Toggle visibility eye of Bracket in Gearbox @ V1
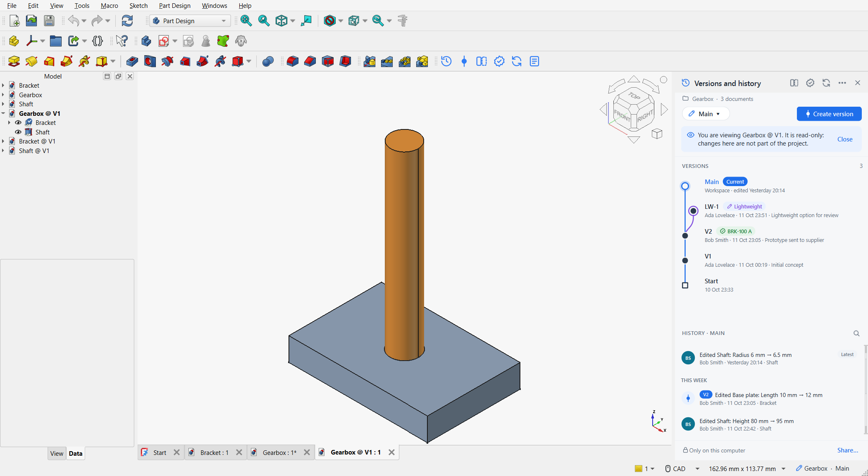The image size is (868, 476). [18, 123]
